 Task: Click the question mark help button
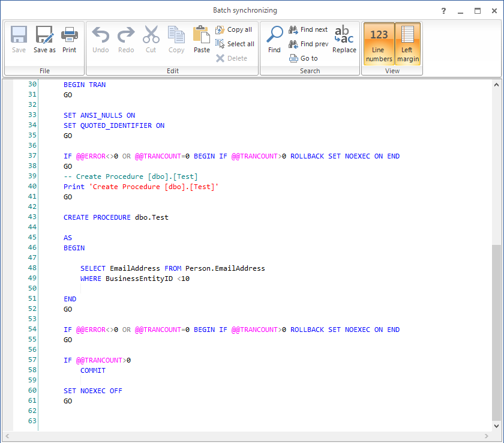(443, 11)
